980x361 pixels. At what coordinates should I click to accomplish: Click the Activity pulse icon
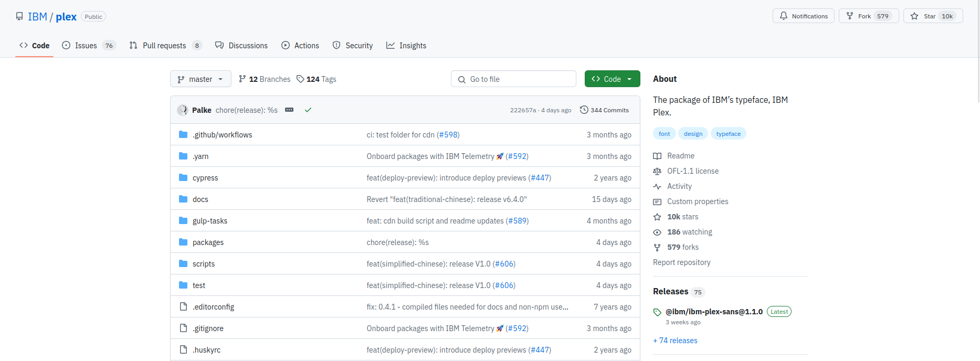coord(657,186)
